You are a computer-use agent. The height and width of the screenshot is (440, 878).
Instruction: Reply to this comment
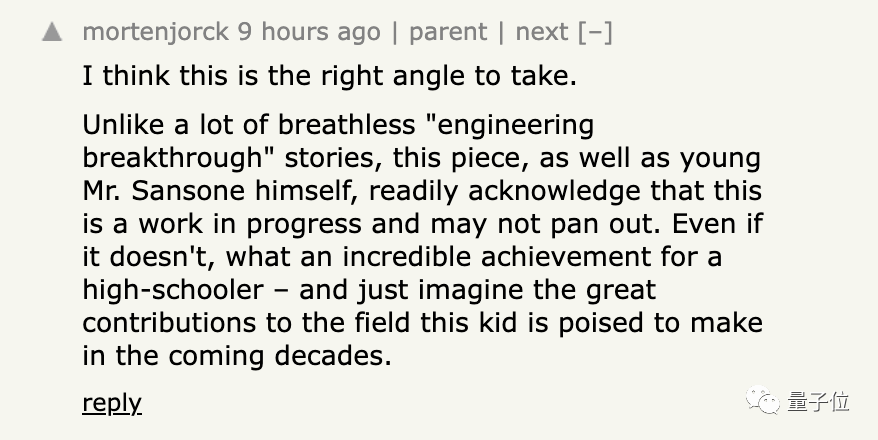111,402
